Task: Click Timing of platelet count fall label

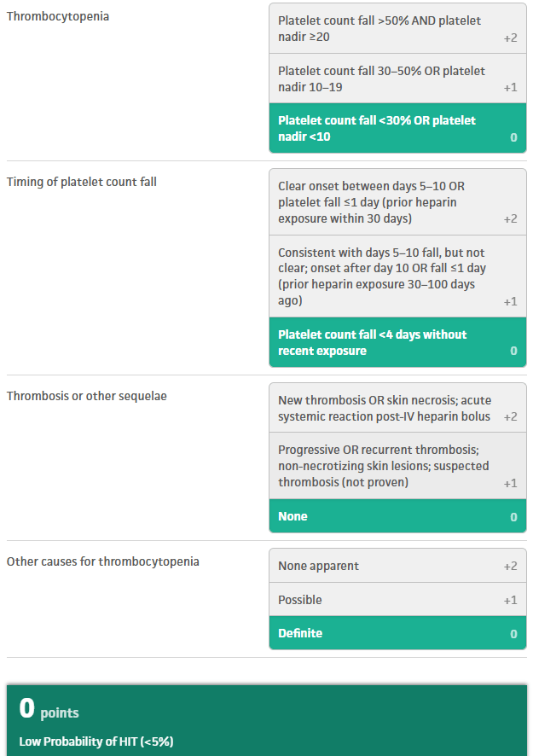Action: click(x=82, y=182)
